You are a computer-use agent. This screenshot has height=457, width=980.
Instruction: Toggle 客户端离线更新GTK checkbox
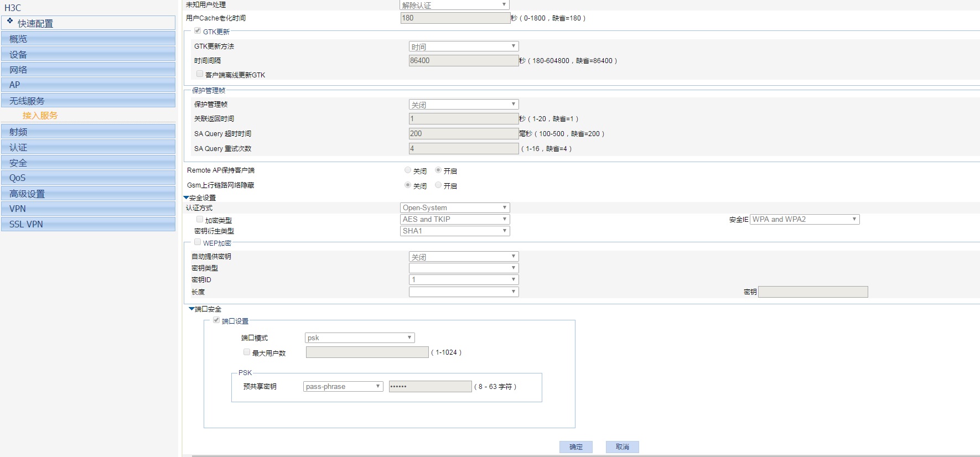200,74
